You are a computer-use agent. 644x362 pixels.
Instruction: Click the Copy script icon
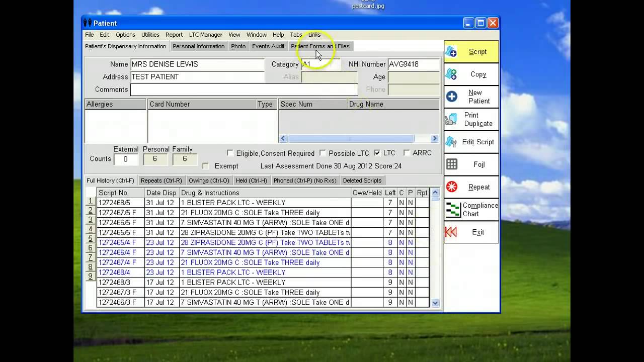(451, 74)
